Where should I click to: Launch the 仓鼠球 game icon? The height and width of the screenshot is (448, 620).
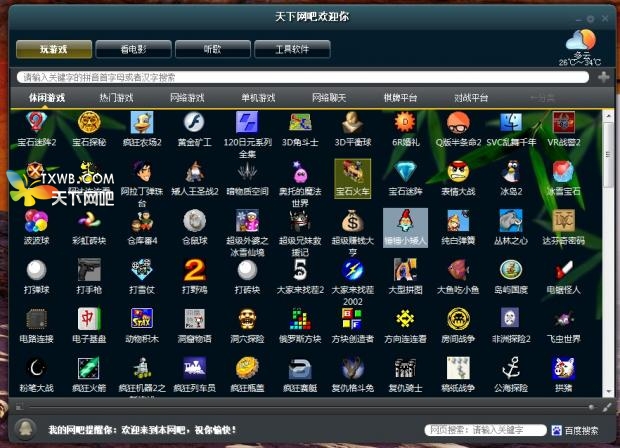195,221
